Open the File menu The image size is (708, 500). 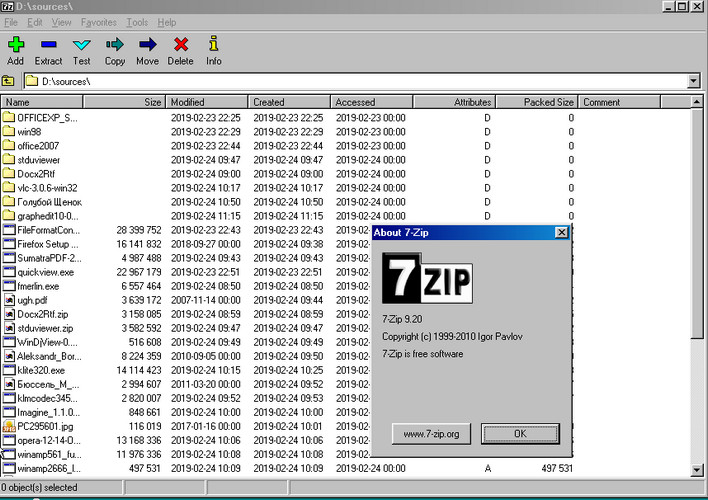(x=11, y=22)
